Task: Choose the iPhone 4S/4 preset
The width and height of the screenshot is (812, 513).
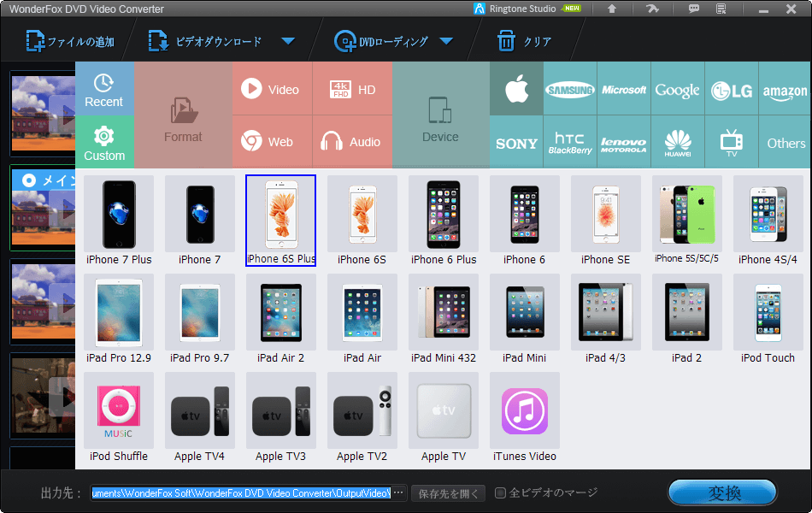Action: pos(768,221)
